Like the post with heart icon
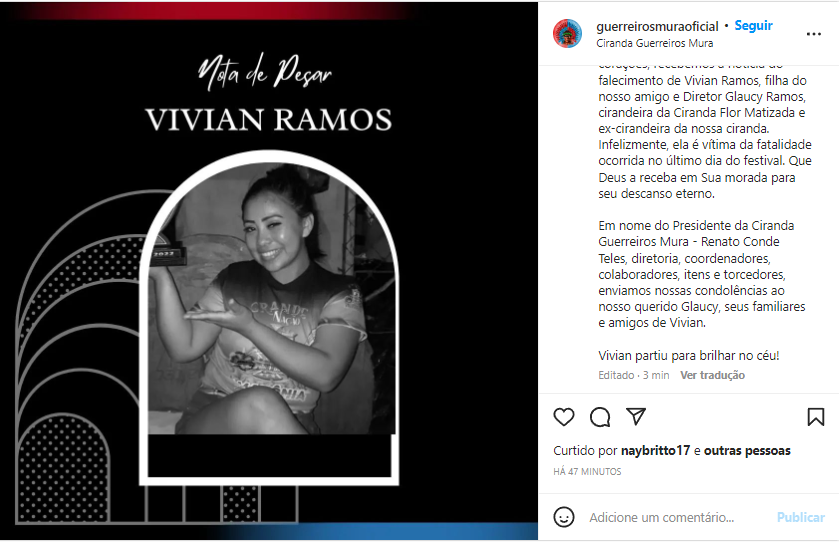The height and width of the screenshot is (542, 839). [x=563, y=417]
